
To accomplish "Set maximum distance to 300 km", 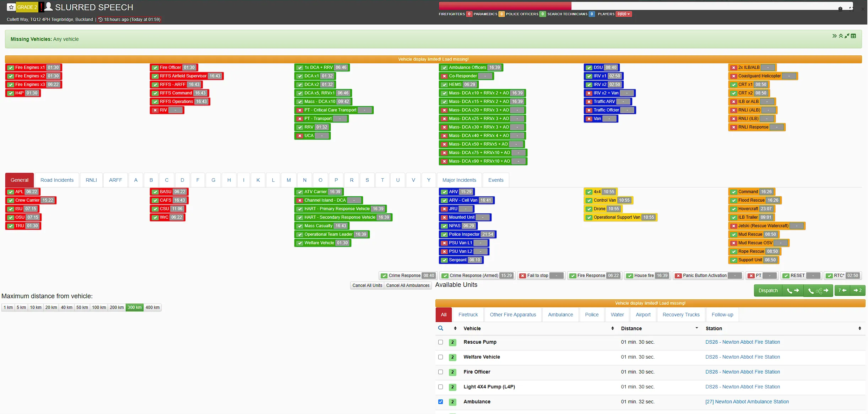I will [135, 307].
